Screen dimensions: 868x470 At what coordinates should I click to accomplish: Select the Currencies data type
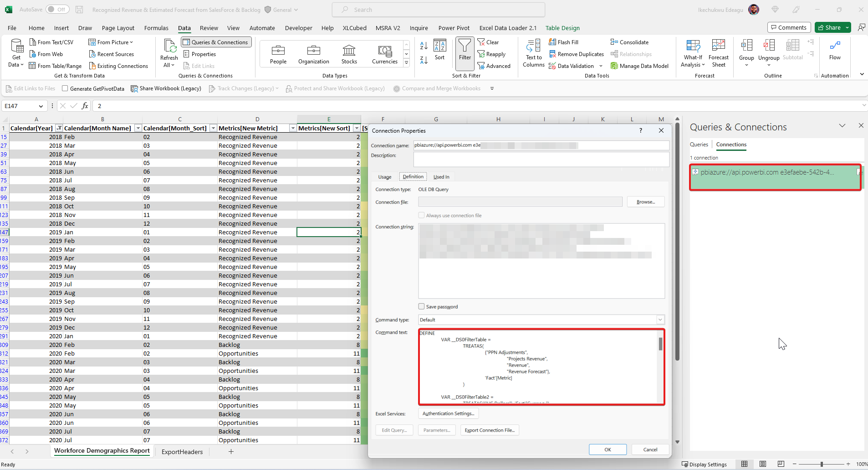pos(385,54)
